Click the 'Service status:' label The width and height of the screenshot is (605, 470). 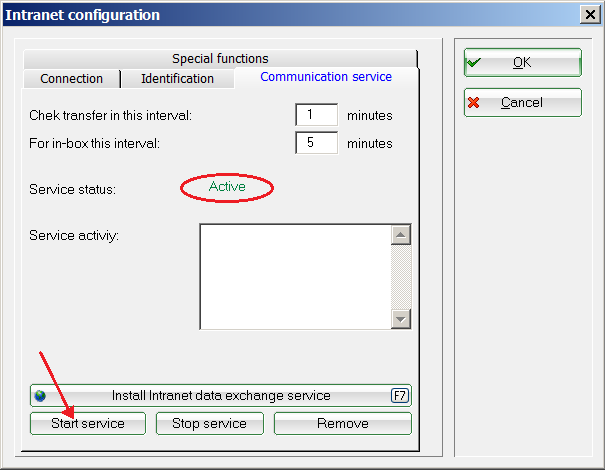tap(73, 189)
